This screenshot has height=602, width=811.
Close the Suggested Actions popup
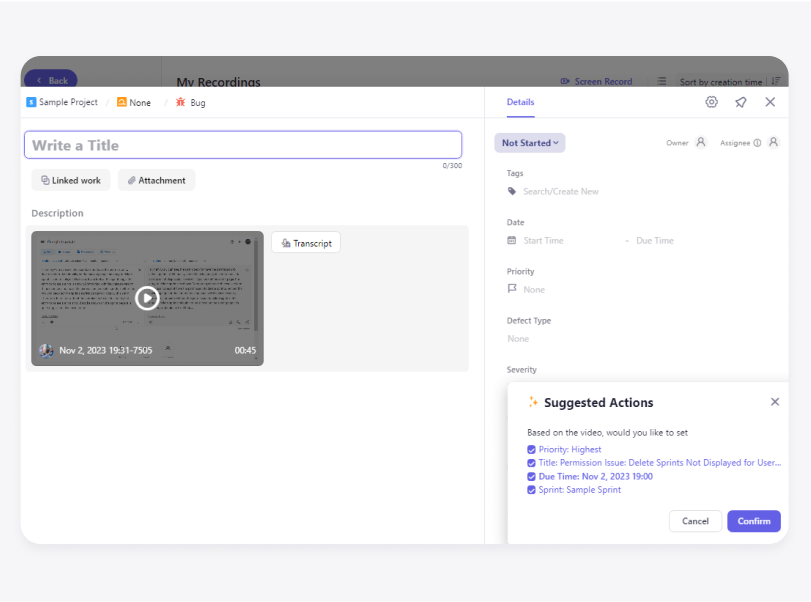click(775, 402)
